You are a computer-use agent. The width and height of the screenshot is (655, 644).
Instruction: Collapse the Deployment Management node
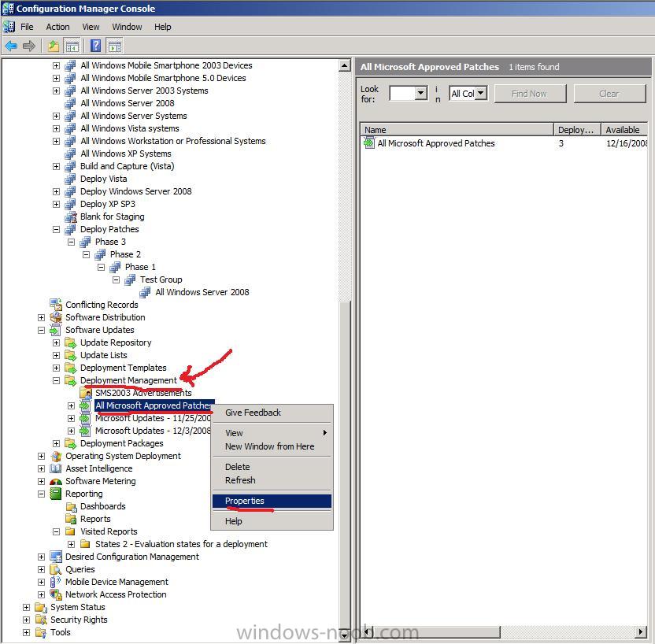[56, 380]
